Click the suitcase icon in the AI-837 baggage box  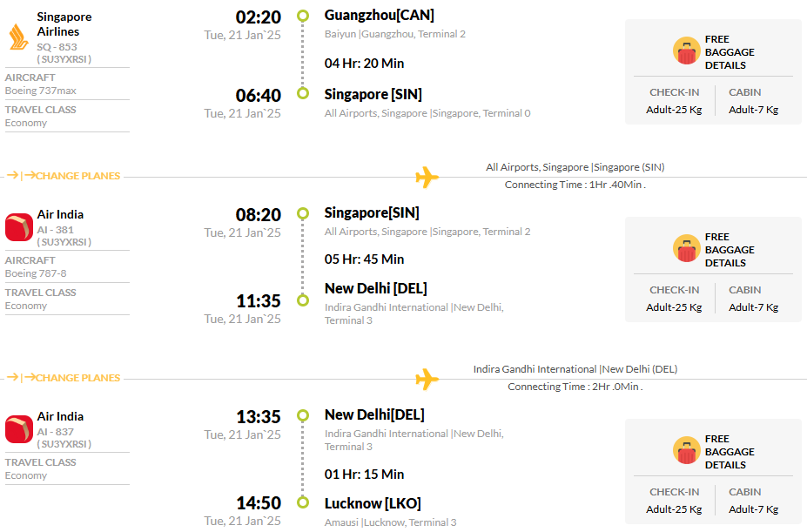[x=687, y=450]
